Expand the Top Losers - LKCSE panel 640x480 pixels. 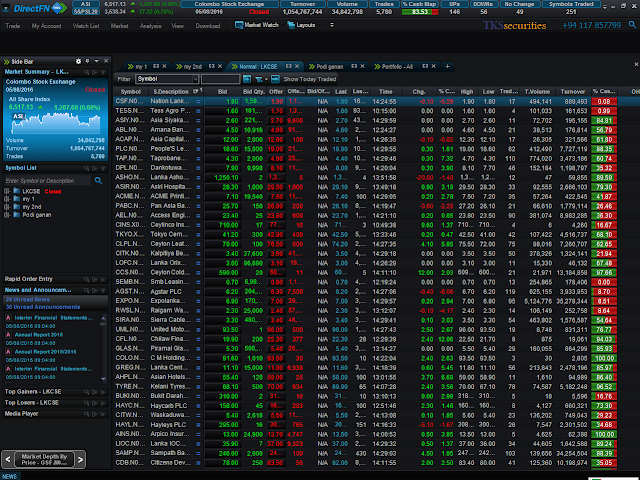tap(103, 403)
